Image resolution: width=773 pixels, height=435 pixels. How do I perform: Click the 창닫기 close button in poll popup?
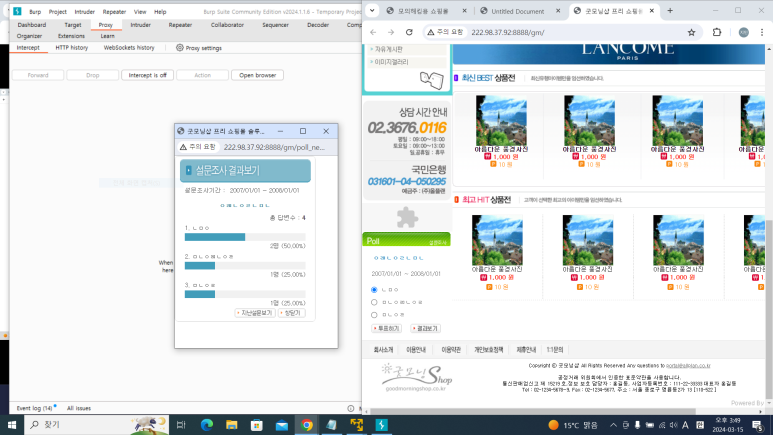point(291,313)
